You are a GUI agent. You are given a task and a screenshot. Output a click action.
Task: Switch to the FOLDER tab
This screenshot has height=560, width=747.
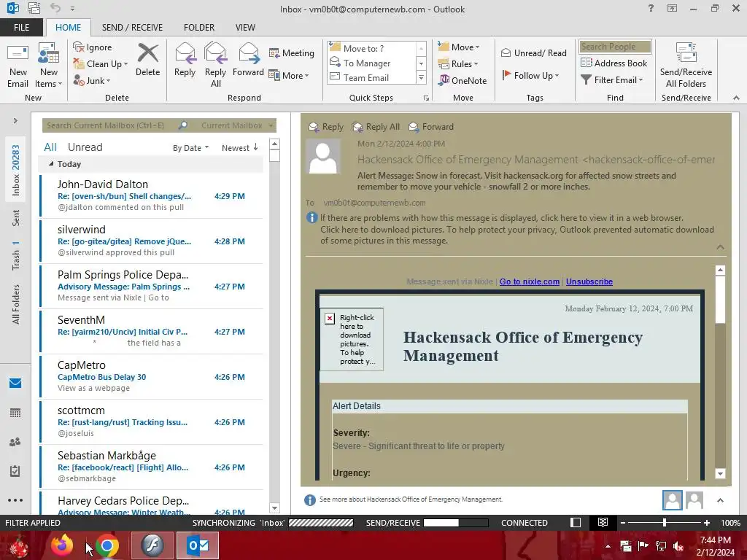pyautogui.click(x=199, y=27)
